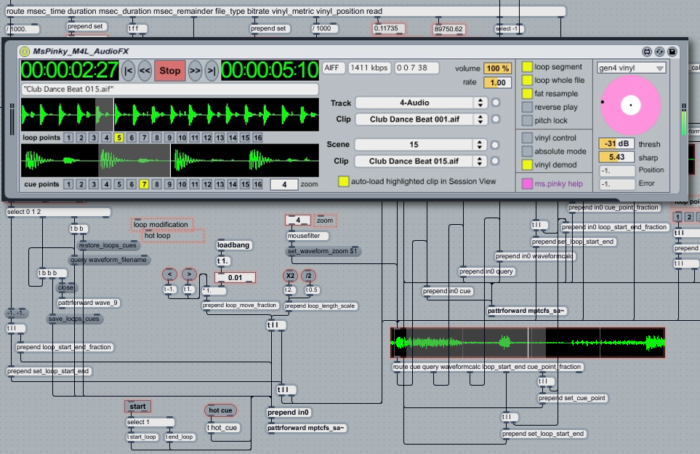This screenshot has width=700, height=454.
Task: Click the /2 loop length button
Action: pyautogui.click(x=309, y=275)
